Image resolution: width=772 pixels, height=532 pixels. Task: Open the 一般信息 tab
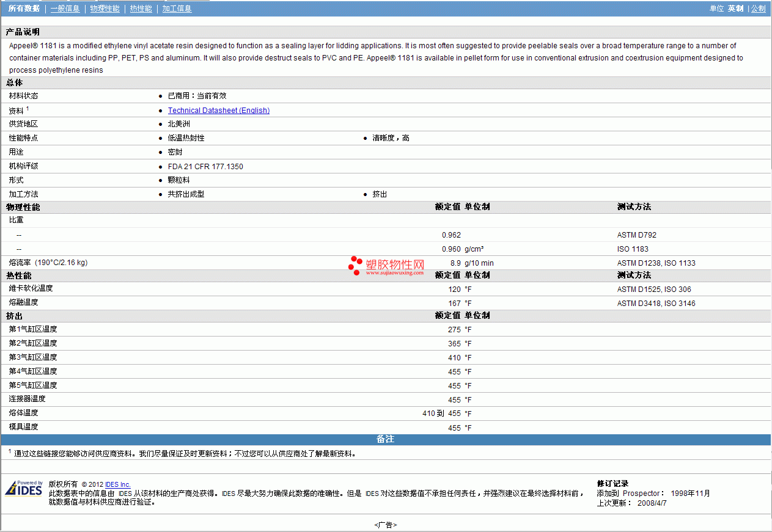point(65,9)
